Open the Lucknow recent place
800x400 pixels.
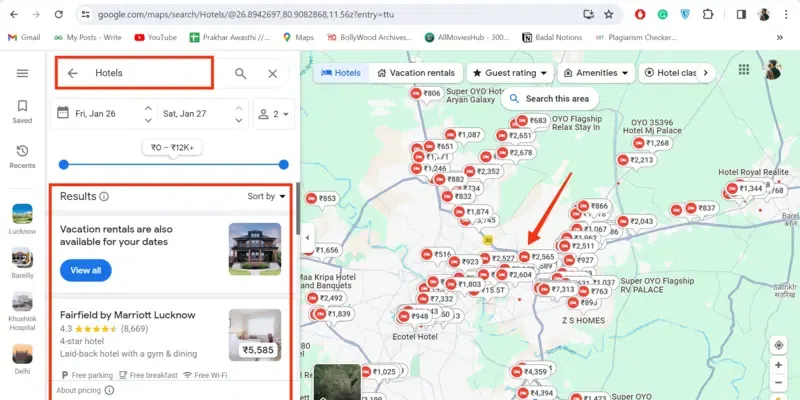click(x=22, y=219)
